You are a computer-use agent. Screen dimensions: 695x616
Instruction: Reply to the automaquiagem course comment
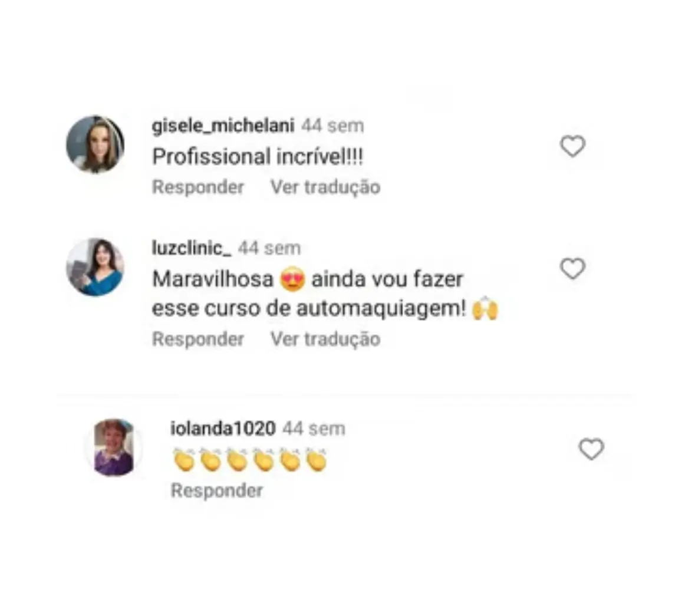point(198,339)
